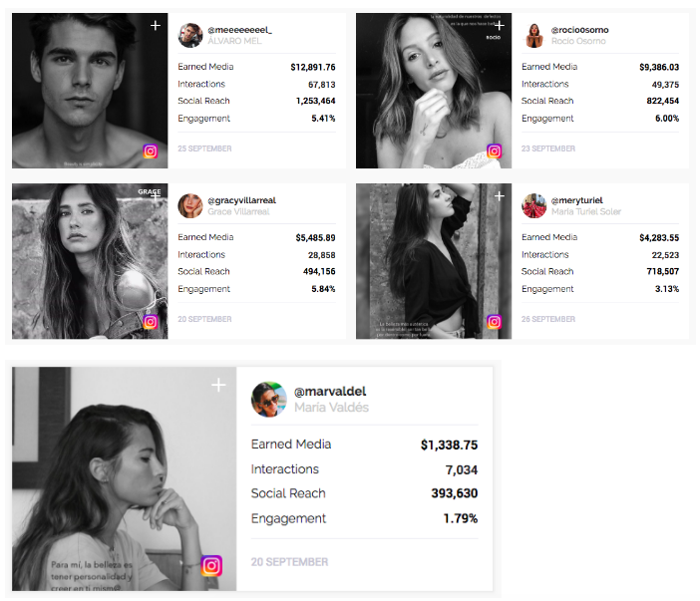Expand Rocio Osorno's post with plus icon

[500, 26]
